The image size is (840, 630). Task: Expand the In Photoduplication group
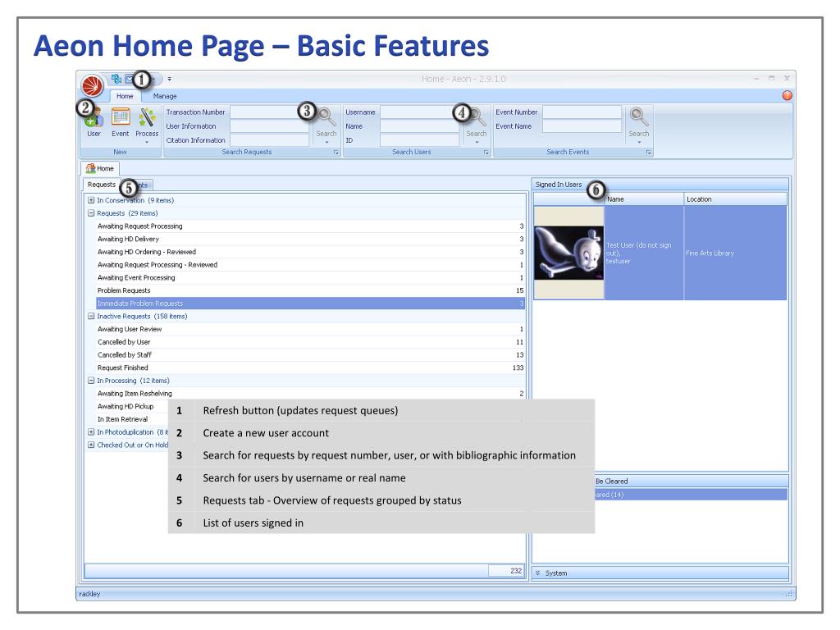[x=91, y=431]
